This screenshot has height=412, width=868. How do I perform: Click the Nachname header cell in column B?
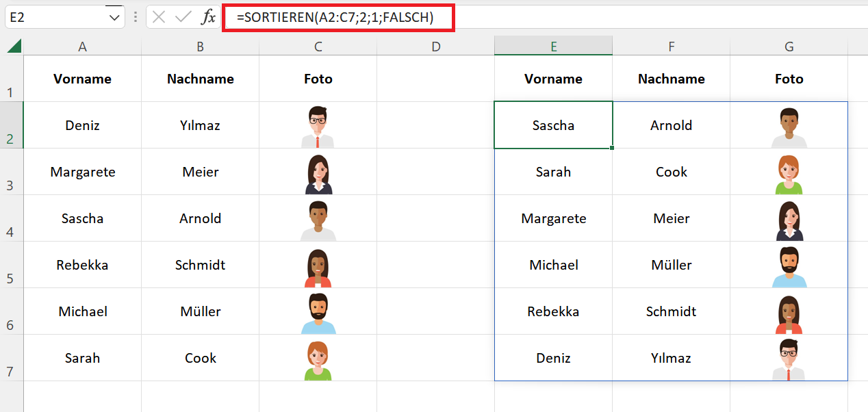201,79
